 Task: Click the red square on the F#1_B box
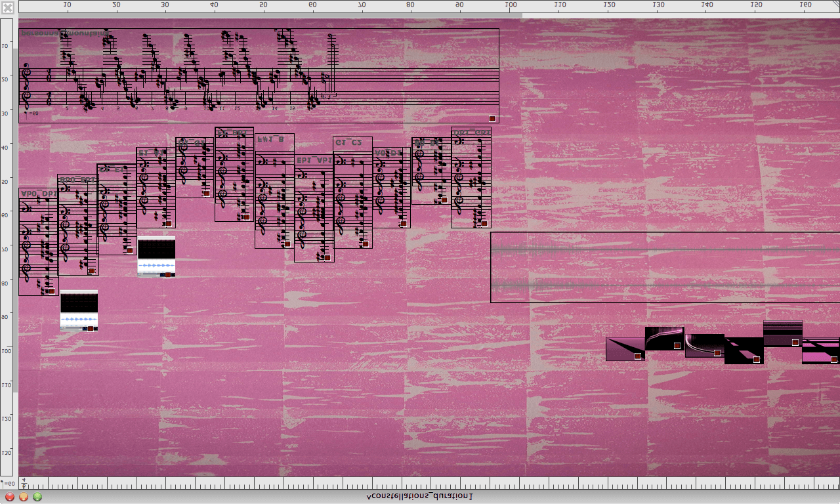pyautogui.click(x=287, y=243)
